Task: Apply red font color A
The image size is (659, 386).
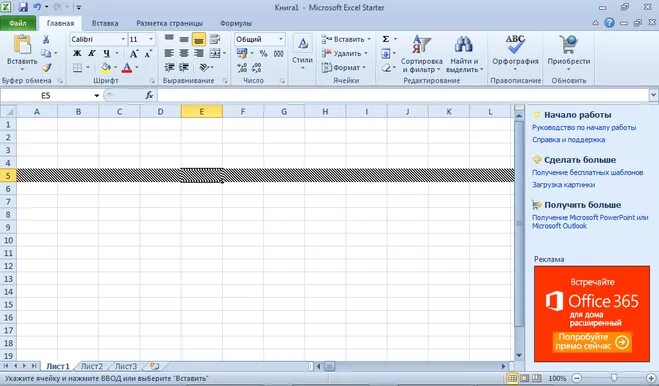Action: coord(127,67)
